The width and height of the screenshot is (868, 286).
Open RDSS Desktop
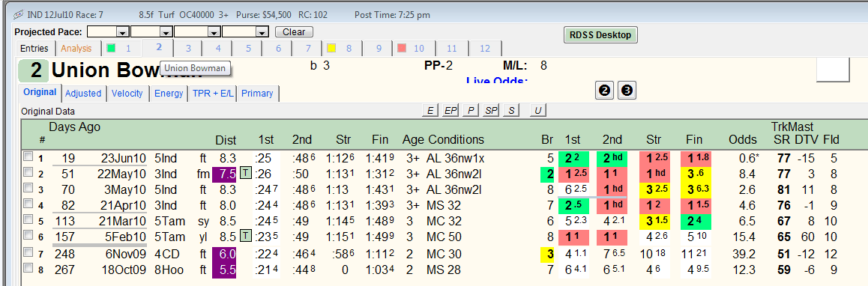tap(600, 35)
